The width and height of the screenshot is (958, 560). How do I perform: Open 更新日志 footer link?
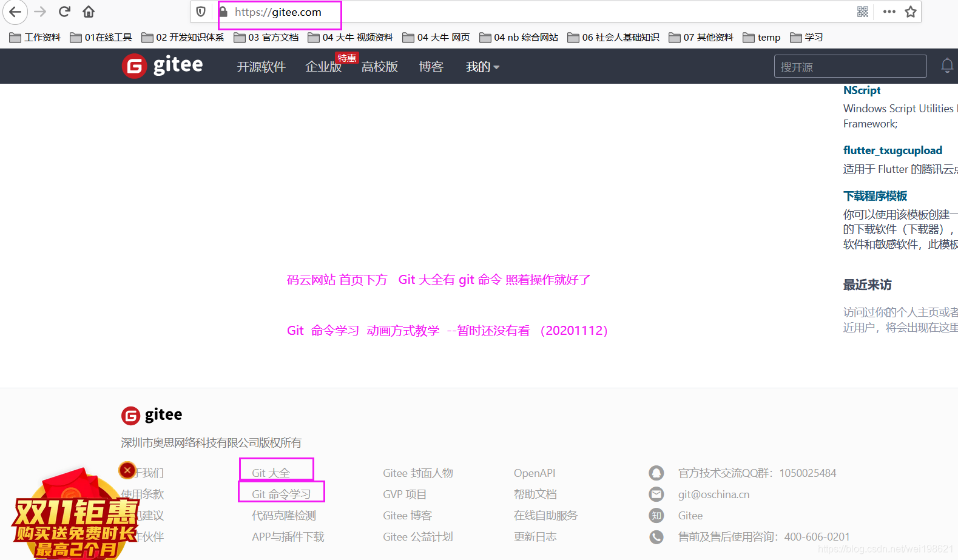point(535,536)
